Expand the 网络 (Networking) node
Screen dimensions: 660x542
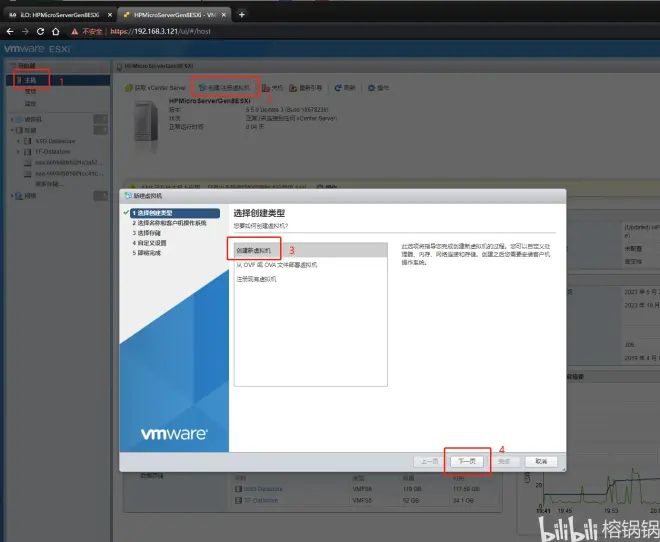click(12, 196)
